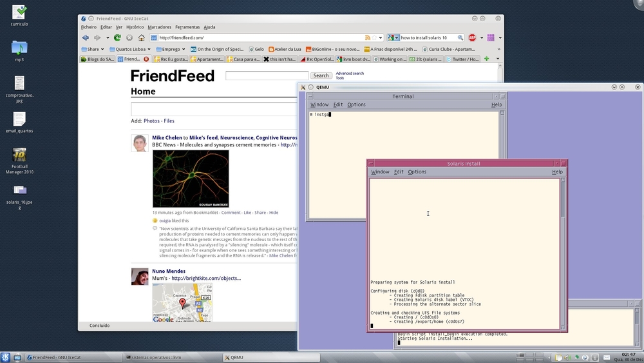Open Help menu in Terminal window

click(x=497, y=104)
